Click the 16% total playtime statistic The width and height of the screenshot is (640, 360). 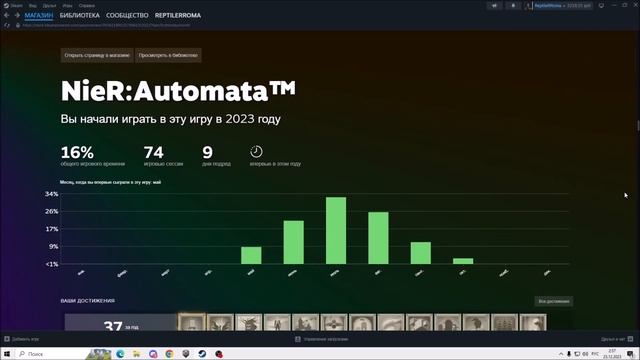93,156
